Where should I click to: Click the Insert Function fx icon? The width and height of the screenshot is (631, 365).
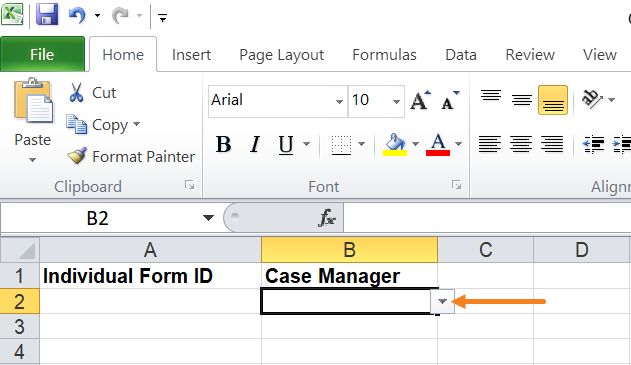click(x=327, y=218)
